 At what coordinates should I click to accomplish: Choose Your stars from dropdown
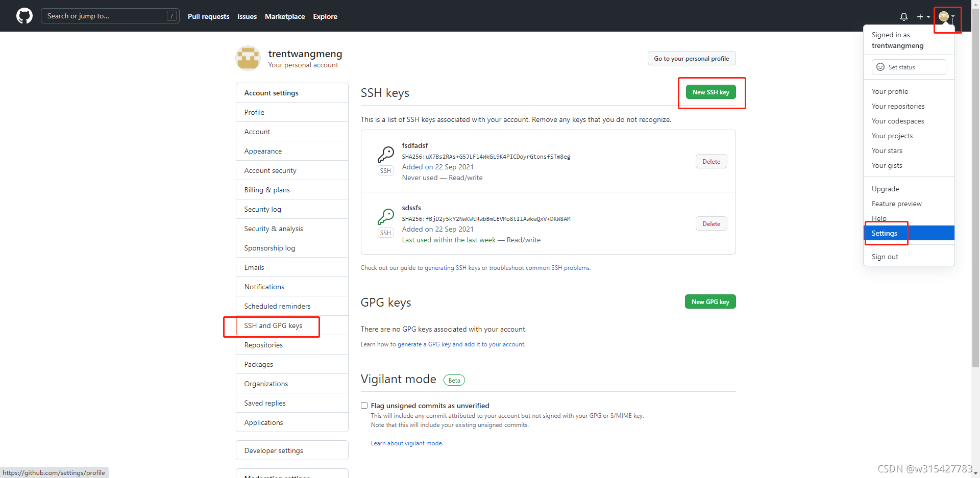coord(909,150)
